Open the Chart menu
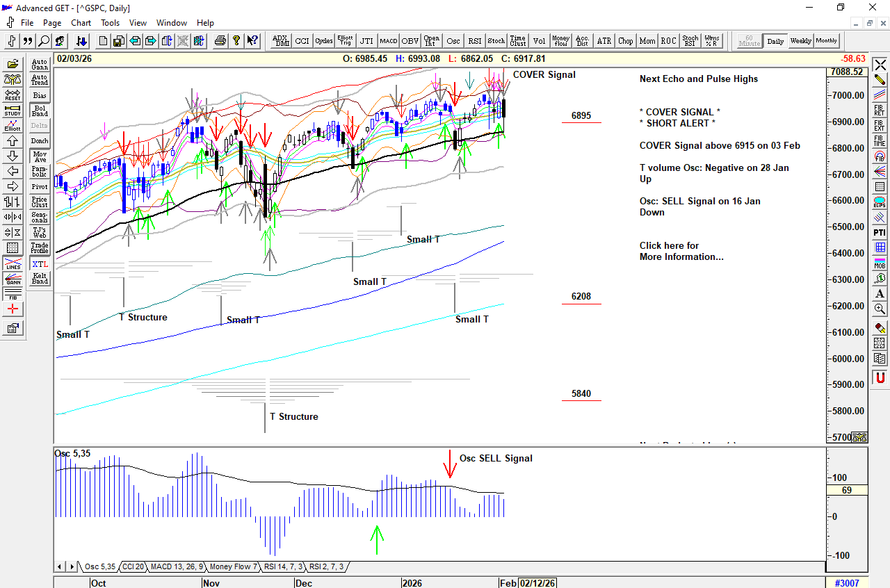 pyautogui.click(x=81, y=23)
